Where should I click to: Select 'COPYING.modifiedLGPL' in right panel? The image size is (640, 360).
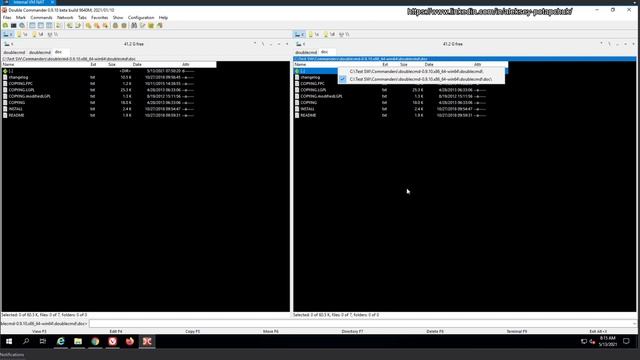(x=321, y=96)
